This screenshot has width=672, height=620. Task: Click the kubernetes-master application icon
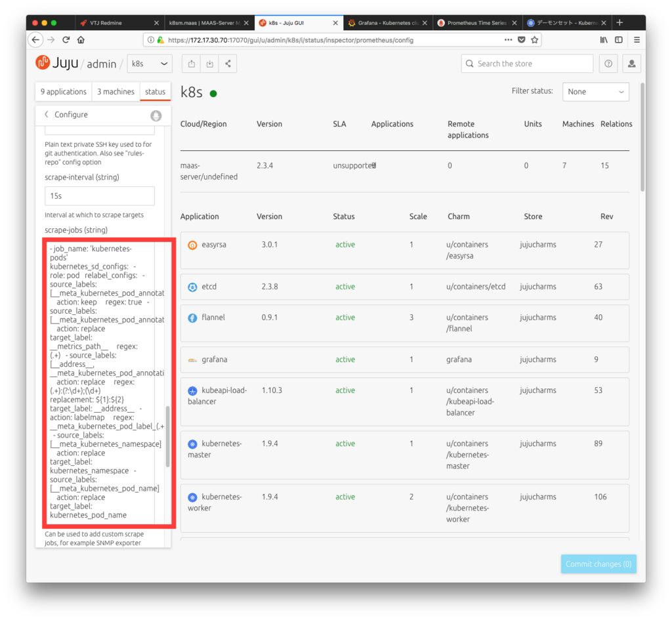[x=192, y=444]
